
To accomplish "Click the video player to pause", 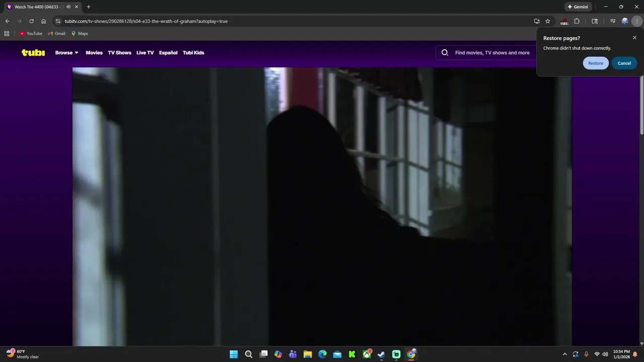I will tap(322, 206).
